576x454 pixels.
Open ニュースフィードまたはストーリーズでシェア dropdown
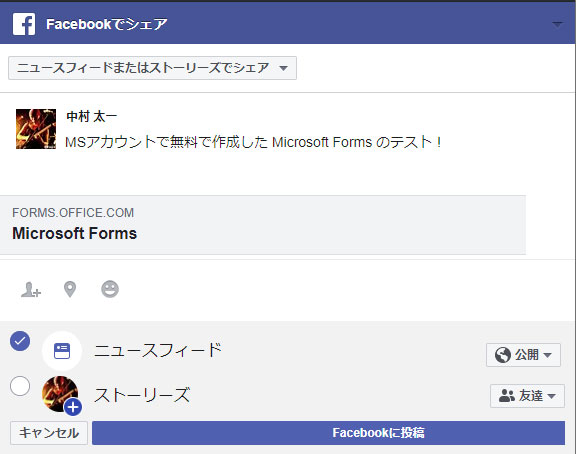(152, 68)
